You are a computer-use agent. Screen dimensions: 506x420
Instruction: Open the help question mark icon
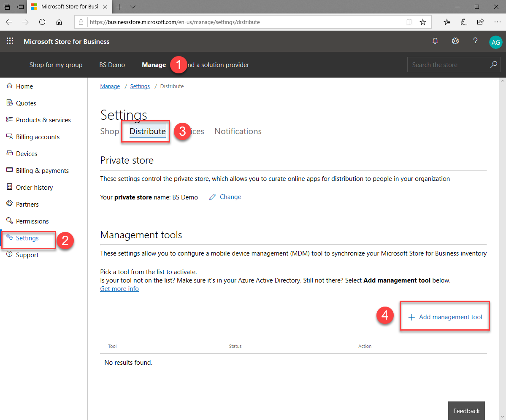475,41
